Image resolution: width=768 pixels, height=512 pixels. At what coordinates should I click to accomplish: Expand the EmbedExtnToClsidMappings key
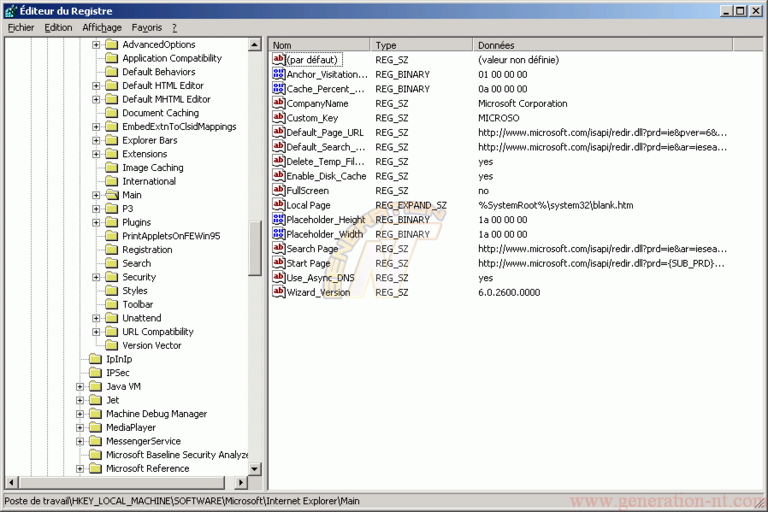(x=96, y=127)
